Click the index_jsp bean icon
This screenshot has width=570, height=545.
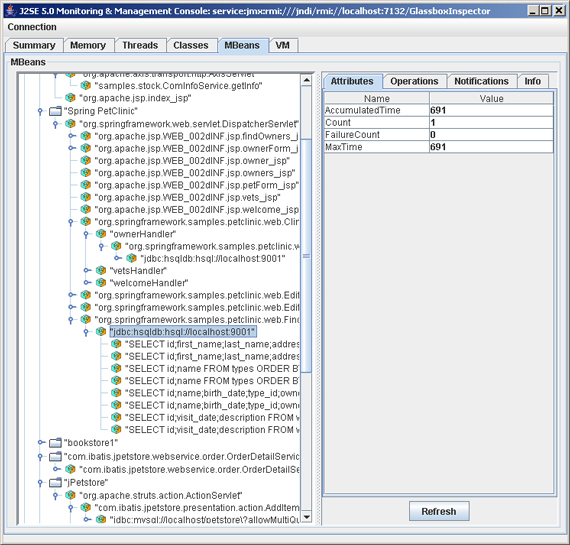pos(70,98)
